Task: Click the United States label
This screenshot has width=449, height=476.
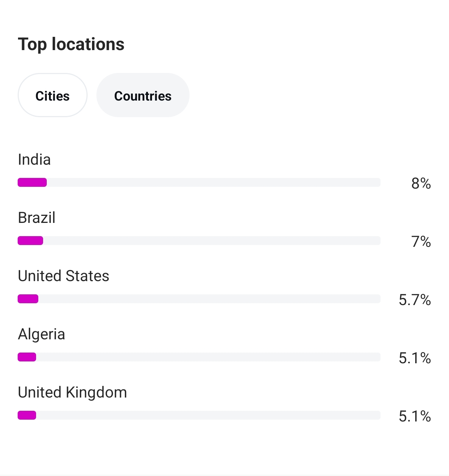Action: tap(64, 276)
